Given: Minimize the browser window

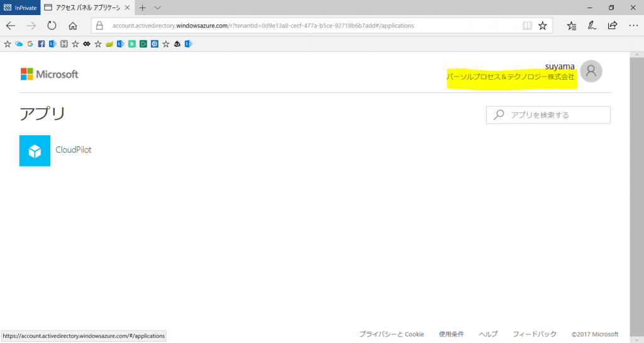Looking at the screenshot, I should pos(590,8).
